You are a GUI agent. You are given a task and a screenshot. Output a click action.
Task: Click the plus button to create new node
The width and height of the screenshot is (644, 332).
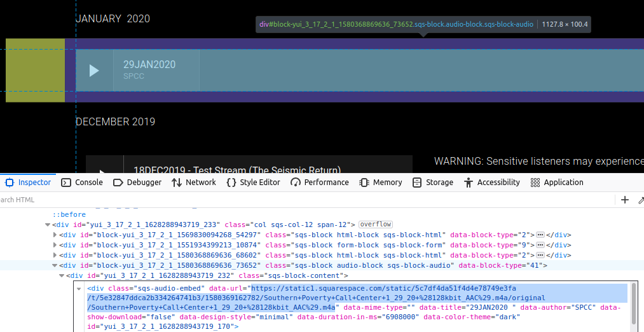point(625,200)
